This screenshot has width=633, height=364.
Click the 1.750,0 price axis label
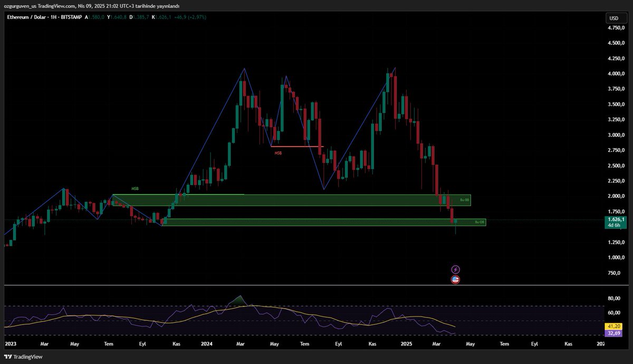click(616, 212)
